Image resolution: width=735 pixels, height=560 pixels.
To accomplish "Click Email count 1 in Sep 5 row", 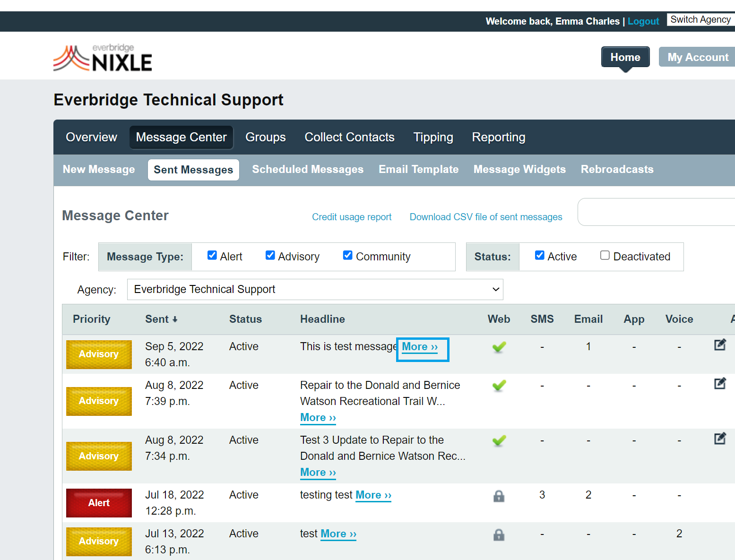I will coord(588,346).
